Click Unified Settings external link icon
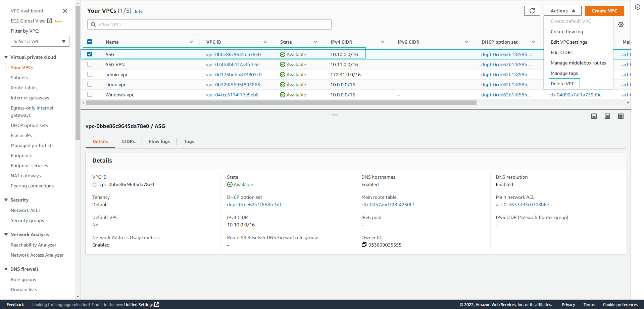Image resolution: width=644 pixels, height=309 pixels. coord(157,305)
